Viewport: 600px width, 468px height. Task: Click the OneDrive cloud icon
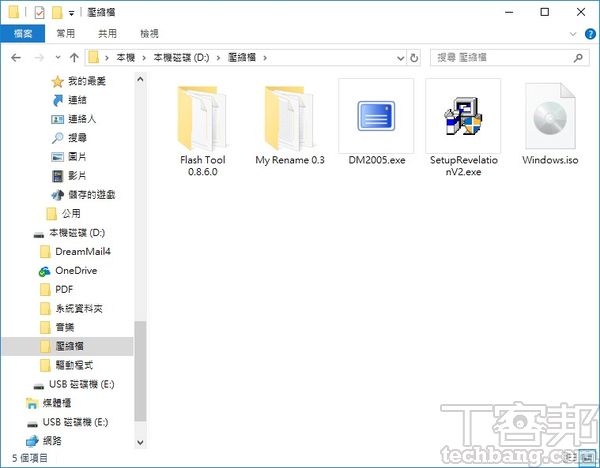pyautogui.click(x=44, y=271)
